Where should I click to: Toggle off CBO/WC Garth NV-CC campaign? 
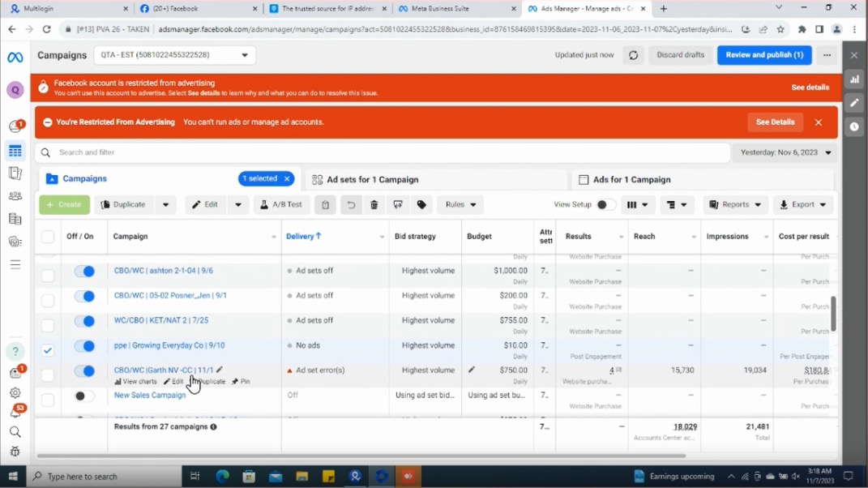85,371
